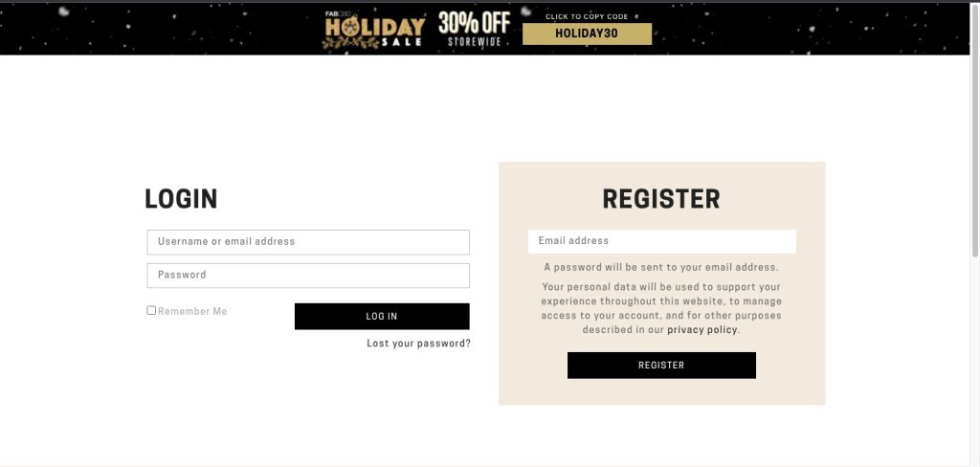Click the 30% OFF Storewide banner text
980x467 pixels.
474,30
